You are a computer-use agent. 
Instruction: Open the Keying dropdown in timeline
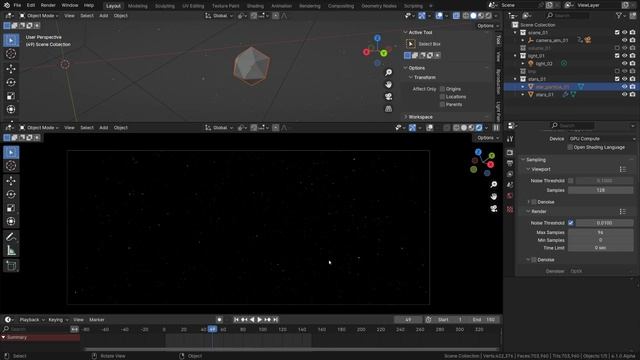[x=58, y=320]
